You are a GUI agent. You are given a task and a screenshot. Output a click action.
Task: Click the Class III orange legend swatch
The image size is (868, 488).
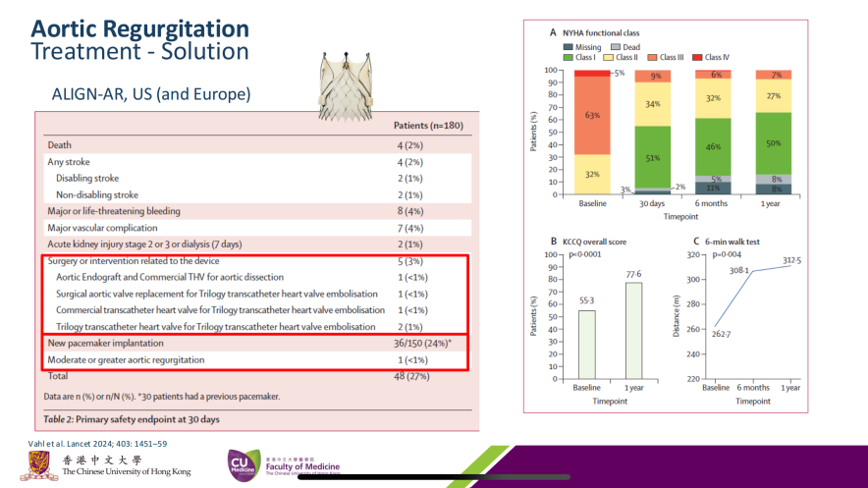click(x=652, y=57)
